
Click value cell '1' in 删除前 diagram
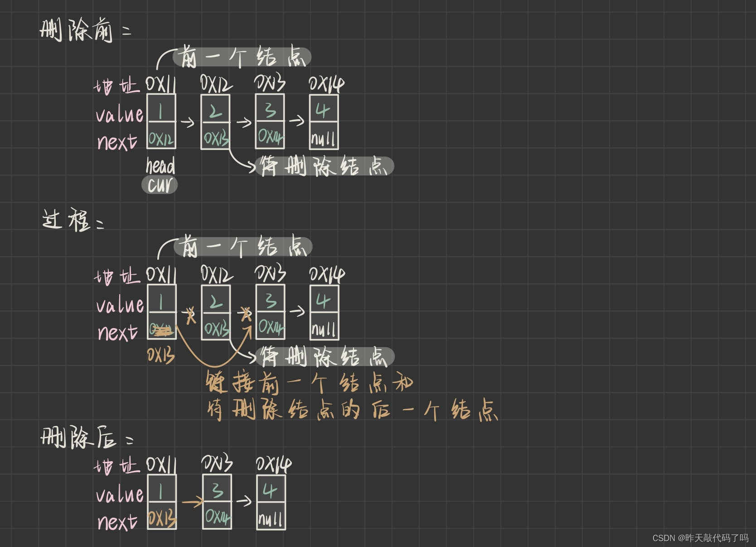(161, 108)
